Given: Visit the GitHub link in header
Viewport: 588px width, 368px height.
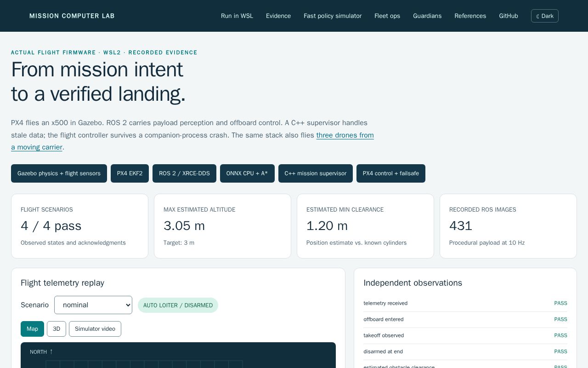Looking at the screenshot, I should (x=509, y=16).
